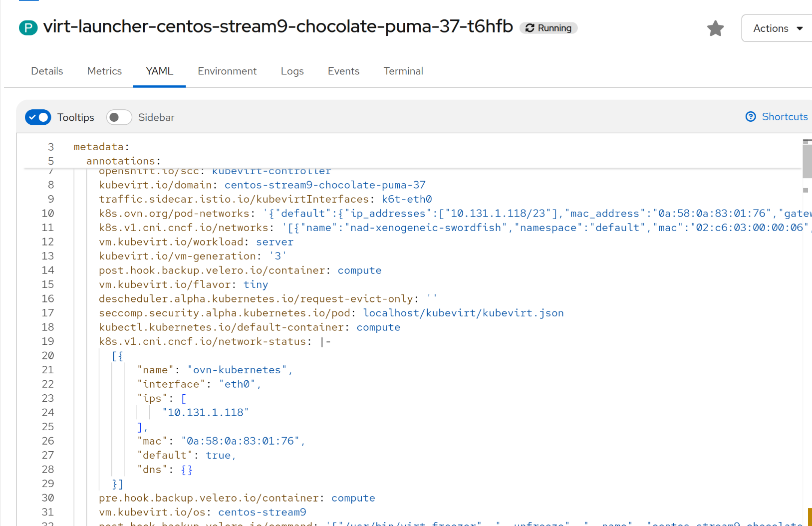View the Logs tab
The width and height of the screenshot is (812, 526).
292,71
